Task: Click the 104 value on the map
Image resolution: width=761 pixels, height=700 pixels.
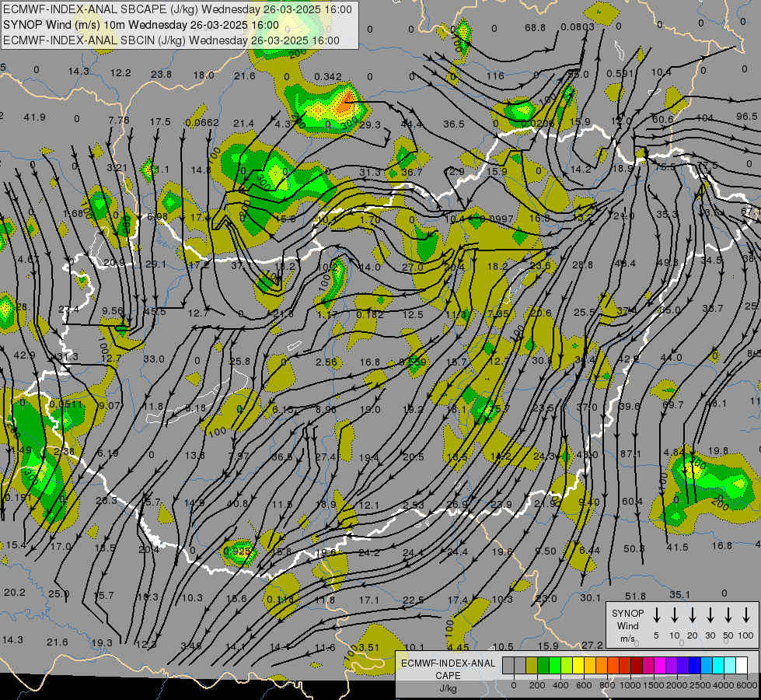Action: pos(704,118)
